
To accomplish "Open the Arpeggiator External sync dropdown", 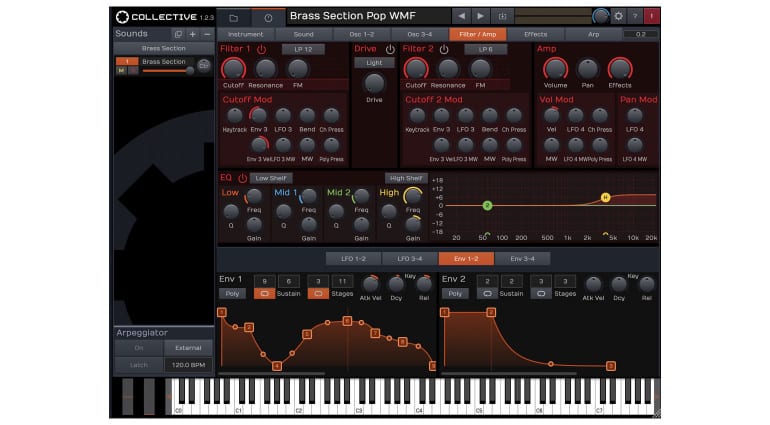I will point(189,348).
